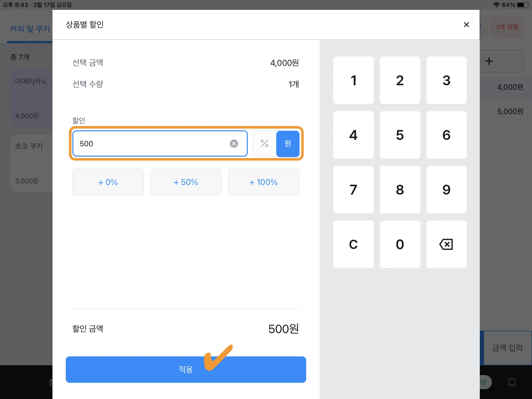Add the + 100% quick discount
This screenshot has width=532, height=399.
click(x=263, y=182)
